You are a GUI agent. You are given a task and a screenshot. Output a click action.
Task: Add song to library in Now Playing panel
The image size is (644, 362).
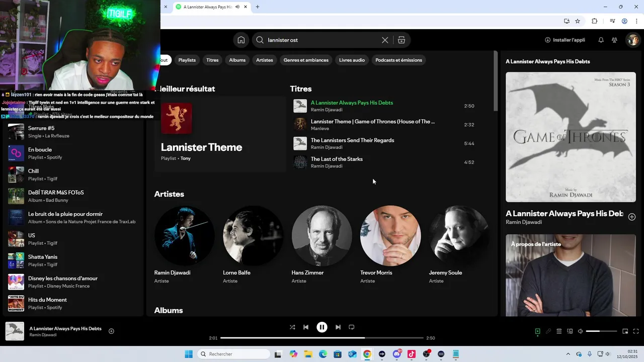(x=632, y=217)
